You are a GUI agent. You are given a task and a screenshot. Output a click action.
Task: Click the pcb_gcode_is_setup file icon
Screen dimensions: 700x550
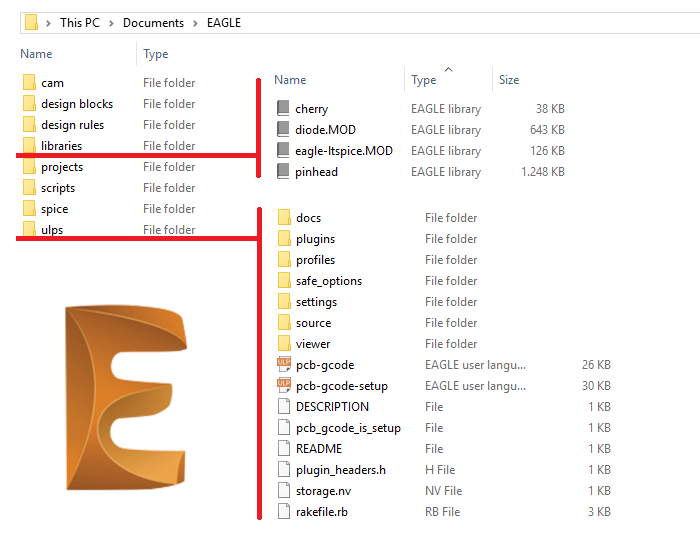[284, 427]
